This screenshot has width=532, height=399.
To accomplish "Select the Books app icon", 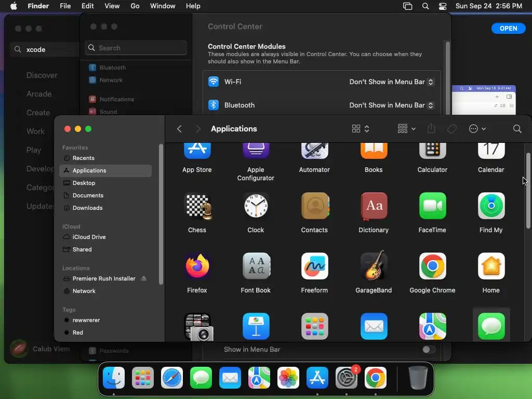I will point(374,151).
